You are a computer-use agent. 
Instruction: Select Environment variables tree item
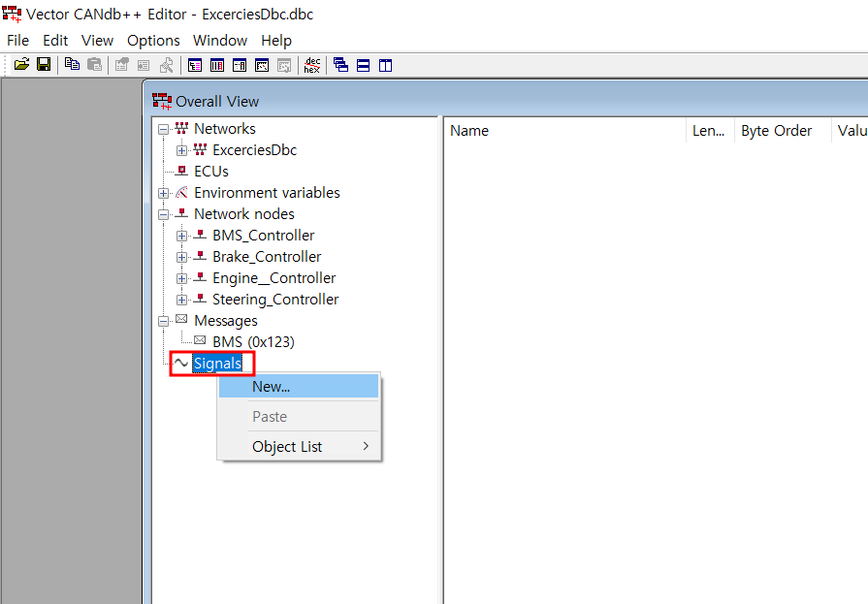click(267, 193)
